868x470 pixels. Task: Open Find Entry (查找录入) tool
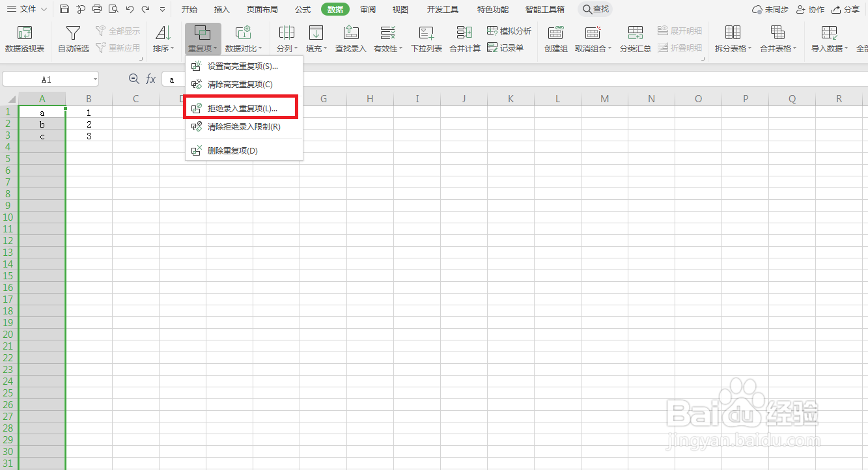point(351,39)
